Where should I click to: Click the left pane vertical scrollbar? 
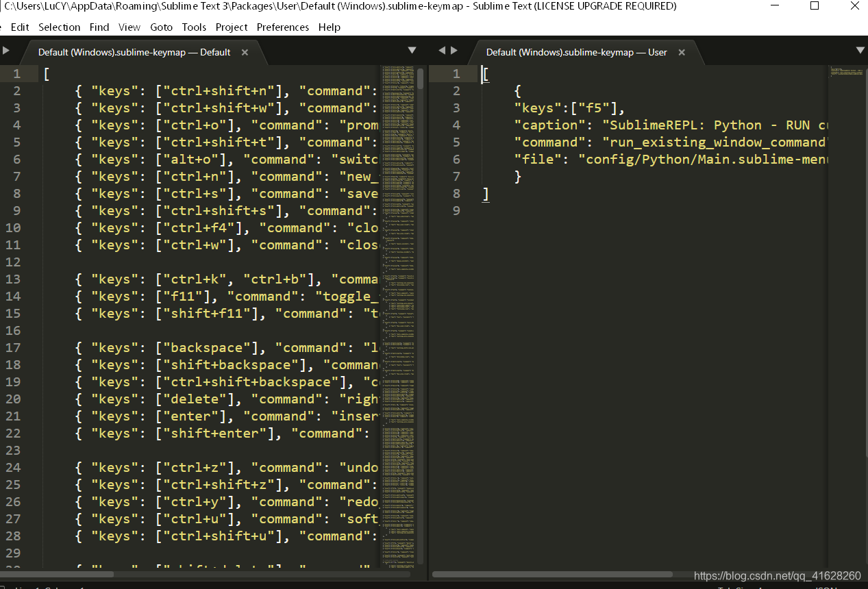(421, 79)
